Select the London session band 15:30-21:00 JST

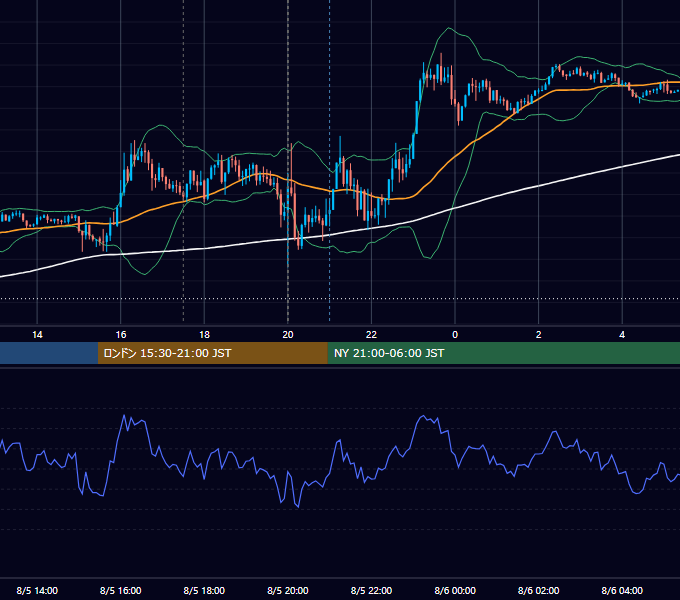point(212,353)
